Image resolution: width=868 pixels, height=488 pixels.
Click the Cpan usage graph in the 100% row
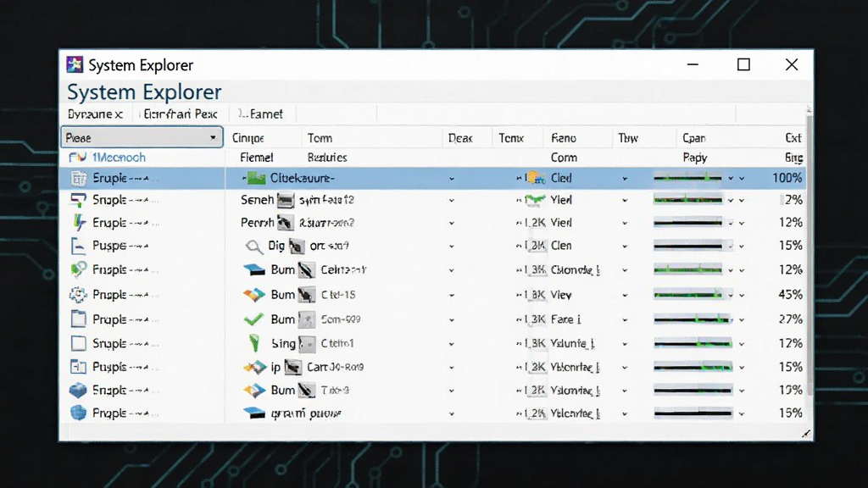[687, 178]
